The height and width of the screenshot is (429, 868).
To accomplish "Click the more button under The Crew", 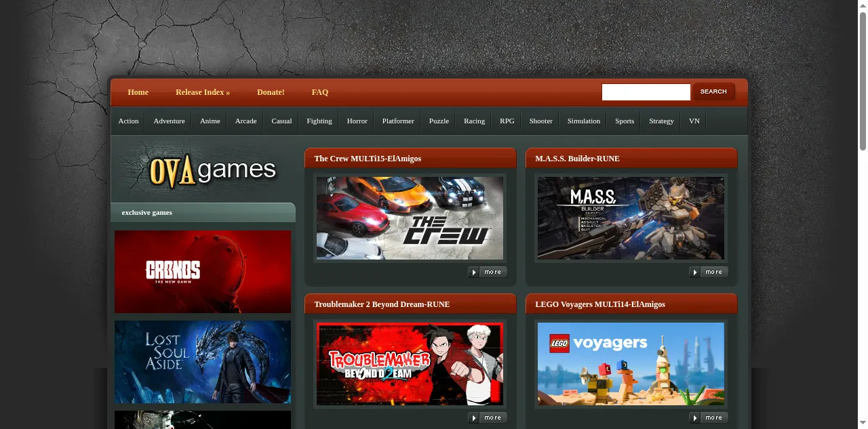I will coord(488,272).
